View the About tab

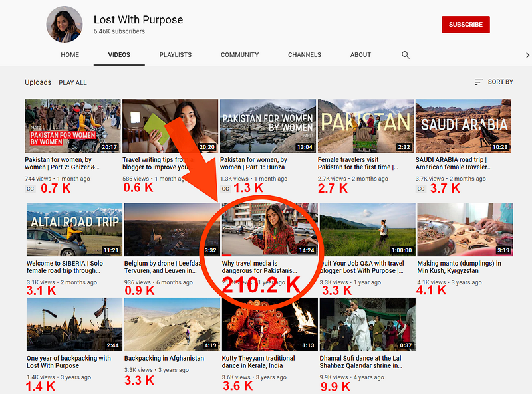click(360, 55)
